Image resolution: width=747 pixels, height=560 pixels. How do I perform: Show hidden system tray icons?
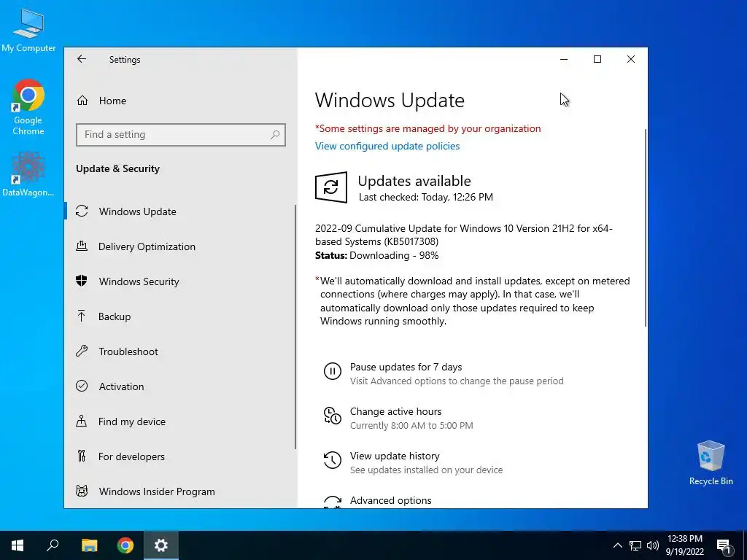click(x=617, y=545)
